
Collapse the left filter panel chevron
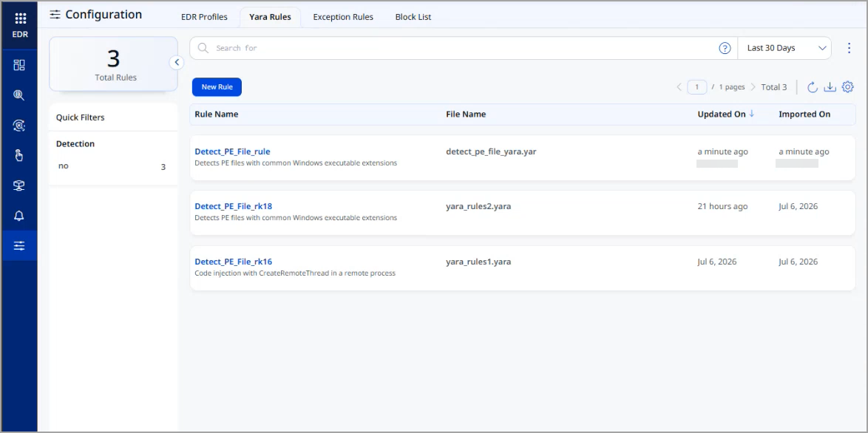coord(177,63)
